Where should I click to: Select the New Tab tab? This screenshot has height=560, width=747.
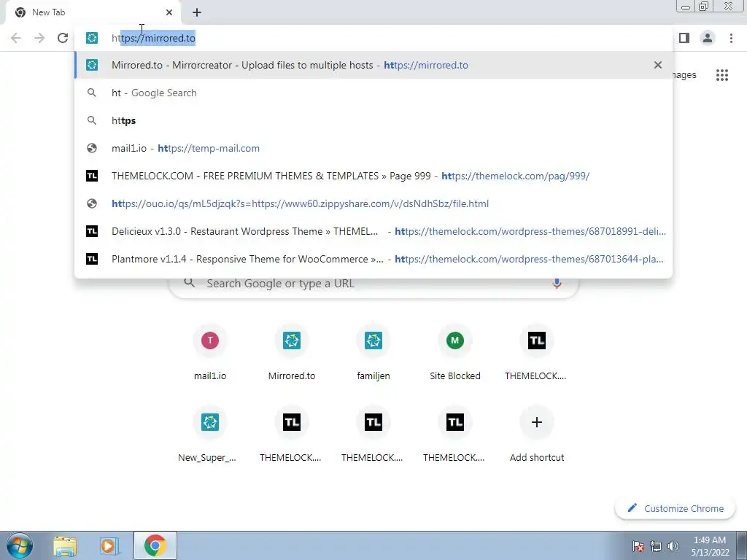click(93, 12)
